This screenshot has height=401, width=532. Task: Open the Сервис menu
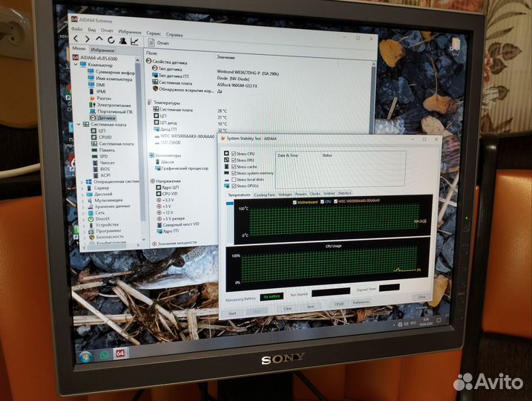(x=154, y=33)
